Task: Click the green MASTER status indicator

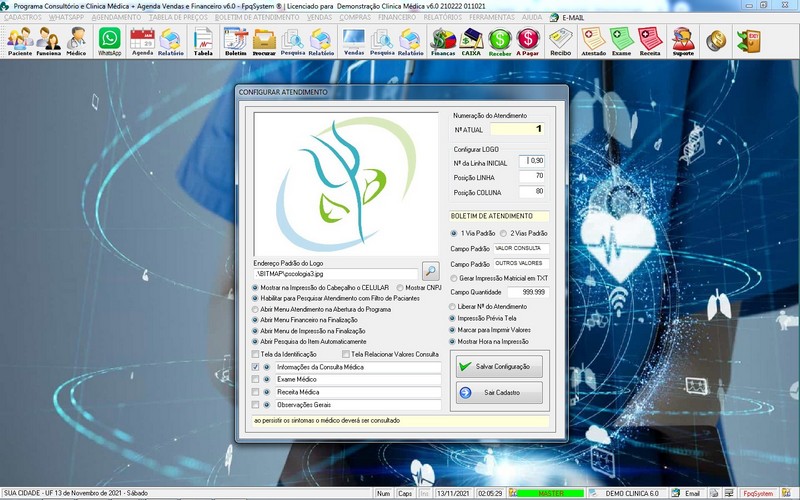Action: pyautogui.click(x=550, y=493)
